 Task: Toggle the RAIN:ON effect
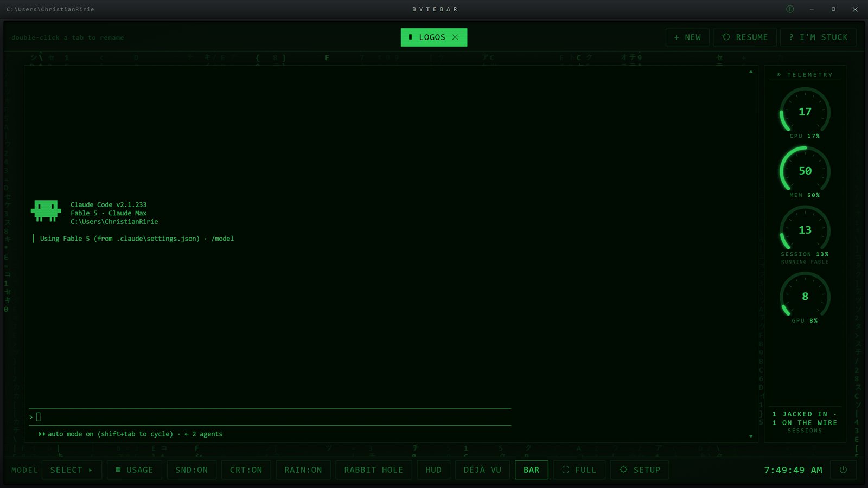[x=303, y=470]
